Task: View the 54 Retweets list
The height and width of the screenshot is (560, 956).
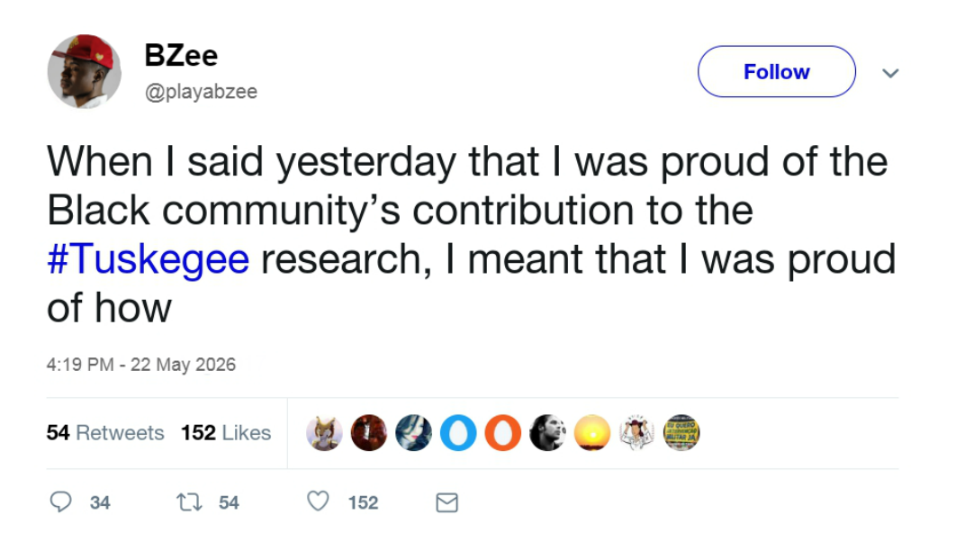Action: 105,433
